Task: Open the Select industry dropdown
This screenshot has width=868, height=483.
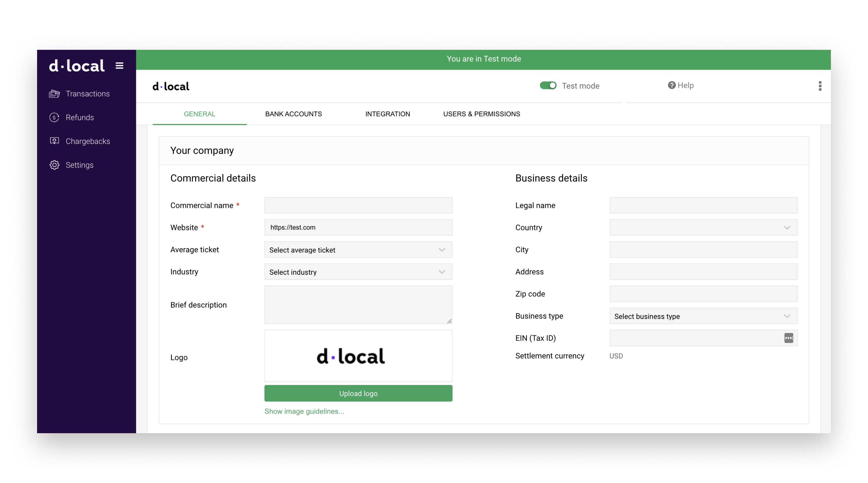Action: click(358, 272)
